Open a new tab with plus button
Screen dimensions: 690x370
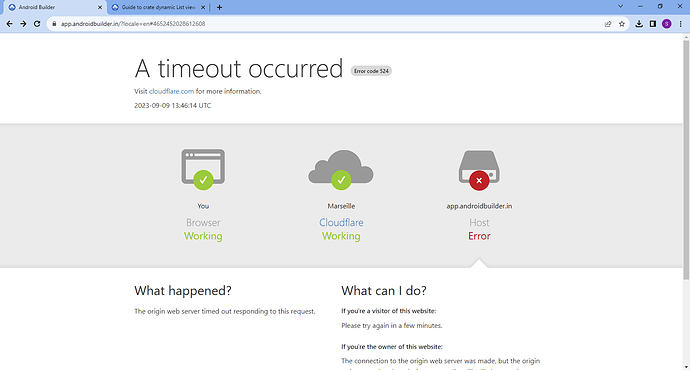(219, 7)
